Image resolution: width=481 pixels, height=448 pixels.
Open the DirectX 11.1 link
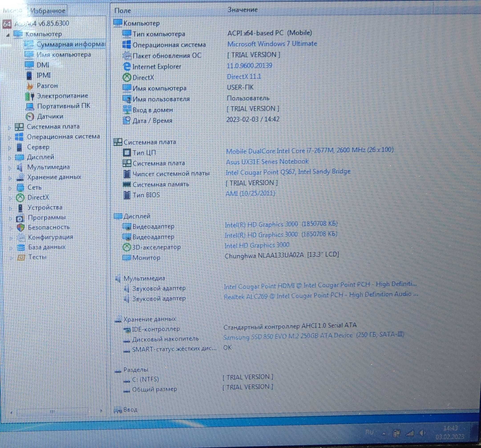pyautogui.click(x=244, y=77)
